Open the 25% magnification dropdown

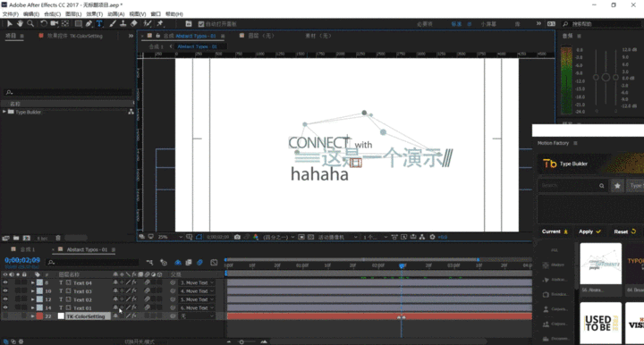click(x=170, y=237)
